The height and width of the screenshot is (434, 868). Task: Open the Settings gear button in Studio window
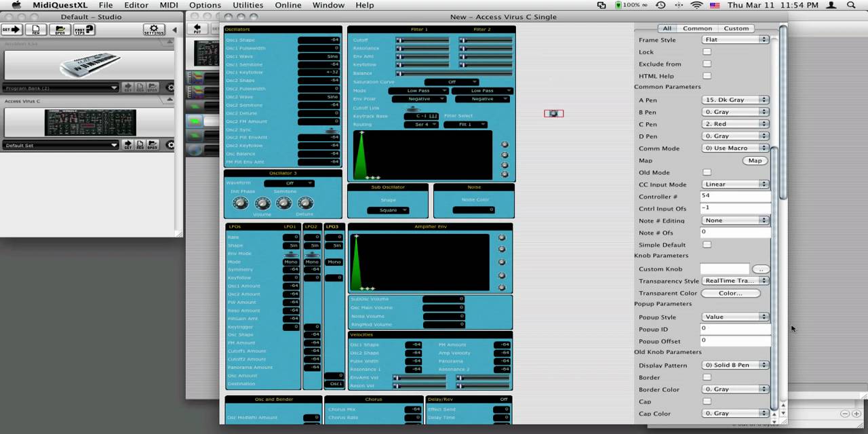[154, 30]
